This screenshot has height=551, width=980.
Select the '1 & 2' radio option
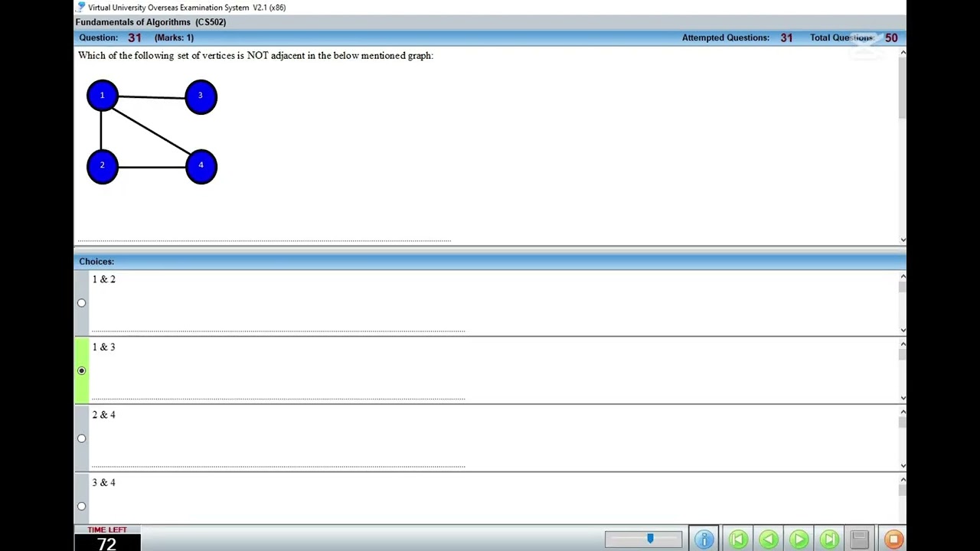tap(82, 303)
